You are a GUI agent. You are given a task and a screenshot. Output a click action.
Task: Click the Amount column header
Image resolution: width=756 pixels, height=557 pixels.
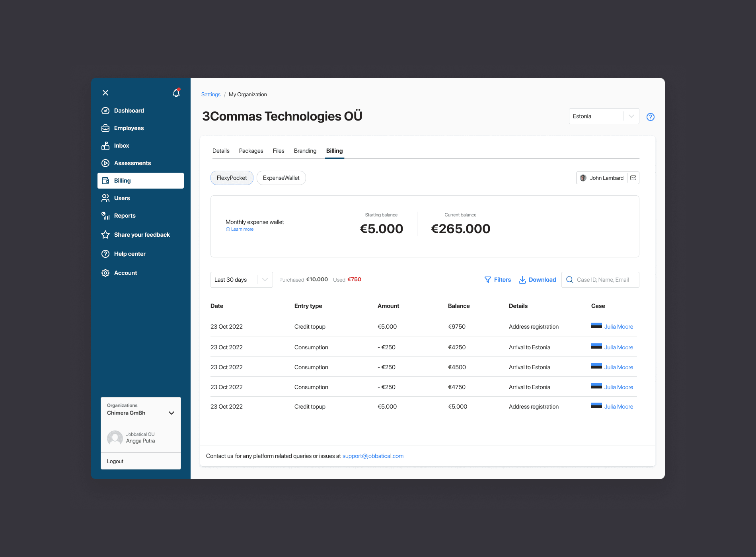(388, 306)
